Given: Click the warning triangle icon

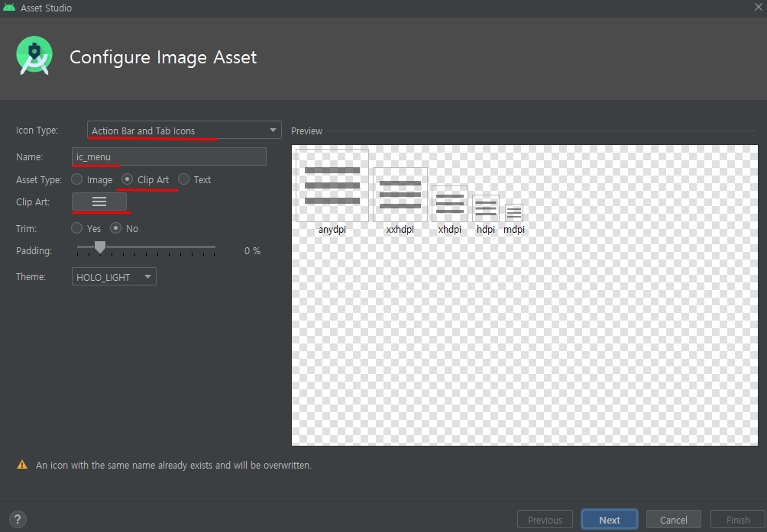Looking at the screenshot, I should pyautogui.click(x=22, y=465).
